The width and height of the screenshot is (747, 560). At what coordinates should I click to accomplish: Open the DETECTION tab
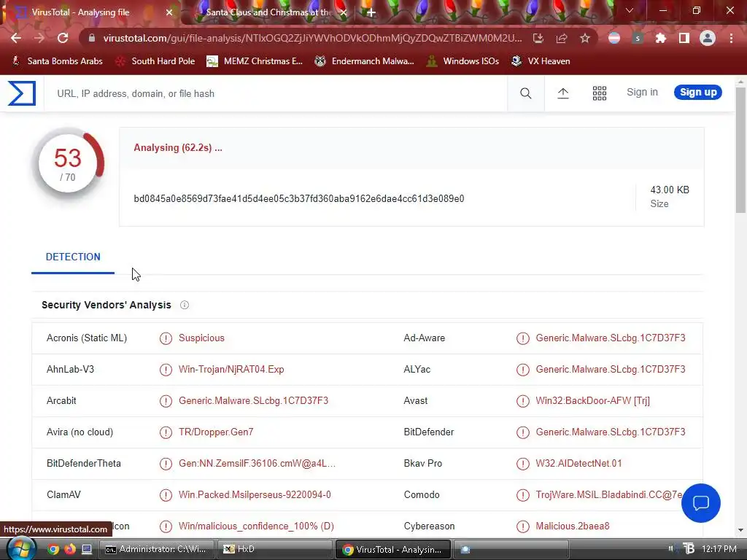tap(73, 257)
